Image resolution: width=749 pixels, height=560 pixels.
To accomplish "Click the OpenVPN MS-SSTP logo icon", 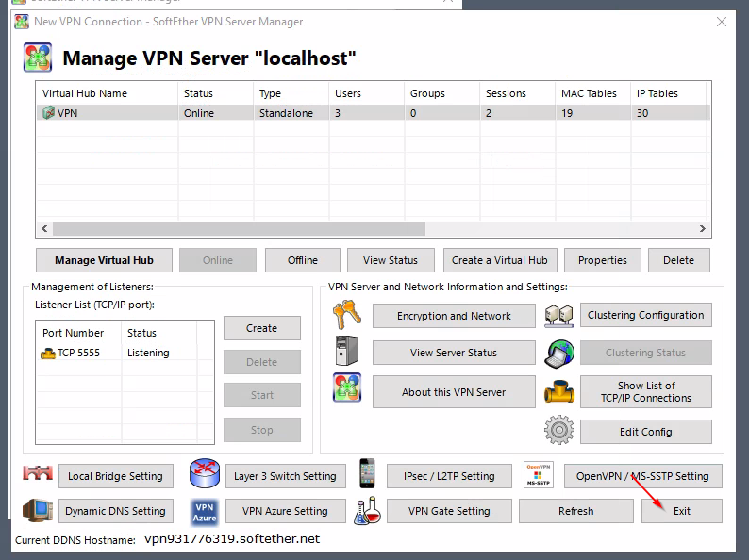I will click(539, 474).
